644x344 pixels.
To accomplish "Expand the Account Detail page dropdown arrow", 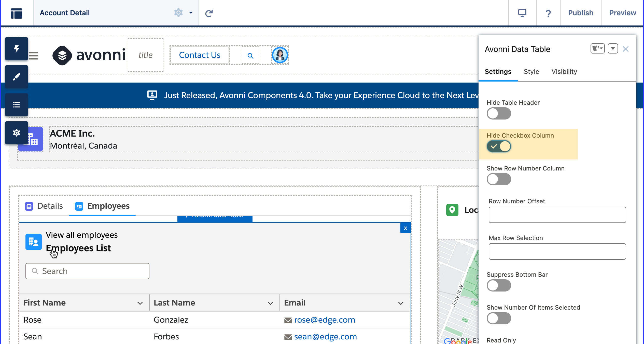I will point(191,13).
